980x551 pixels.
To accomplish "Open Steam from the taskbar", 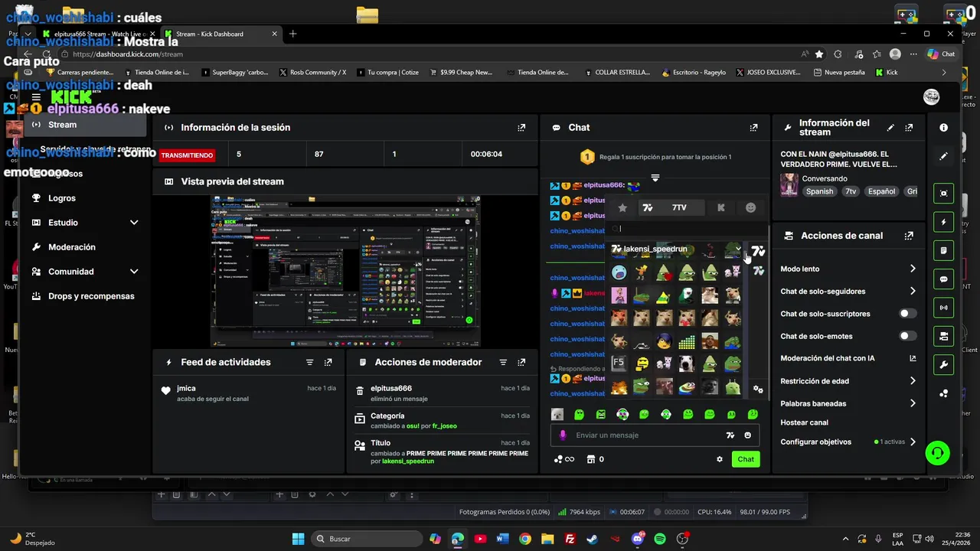I will 593,539.
